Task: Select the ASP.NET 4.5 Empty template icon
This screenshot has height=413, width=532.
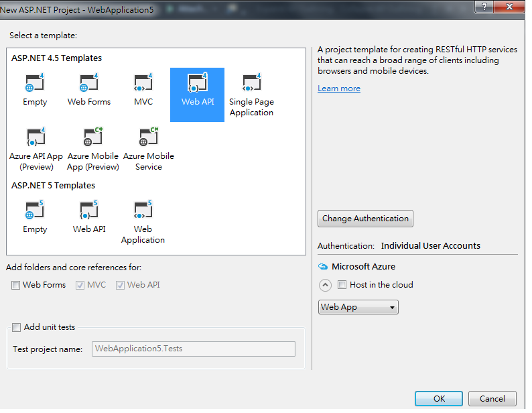Action: (x=35, y=82)
